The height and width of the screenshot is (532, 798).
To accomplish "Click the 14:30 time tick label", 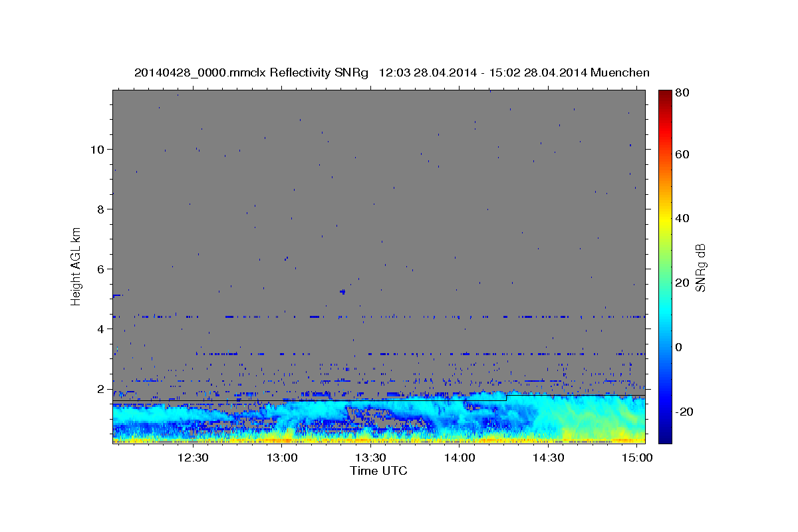I will (548, 458).
